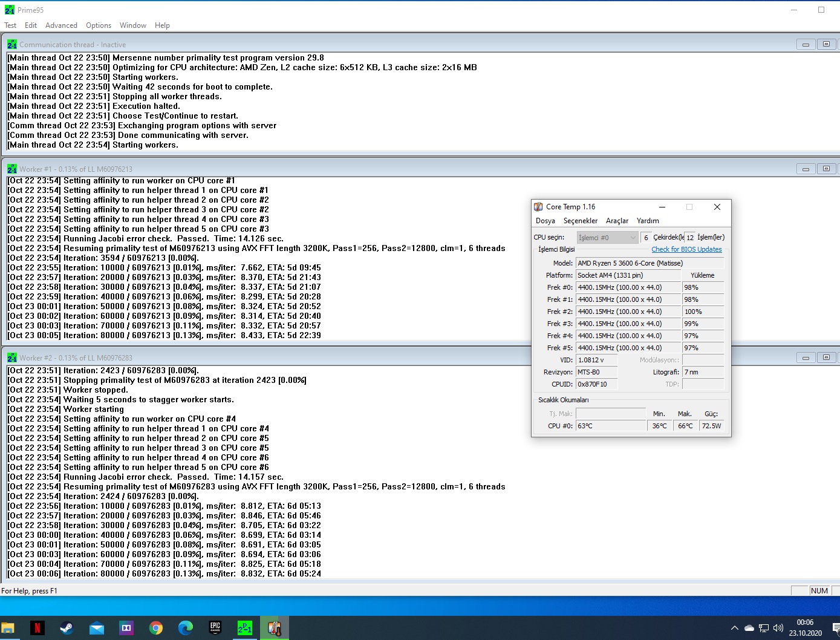Click the Model field AMD Ryzen 5 3600
840x640 pixels.
click(x=650, y=263)
